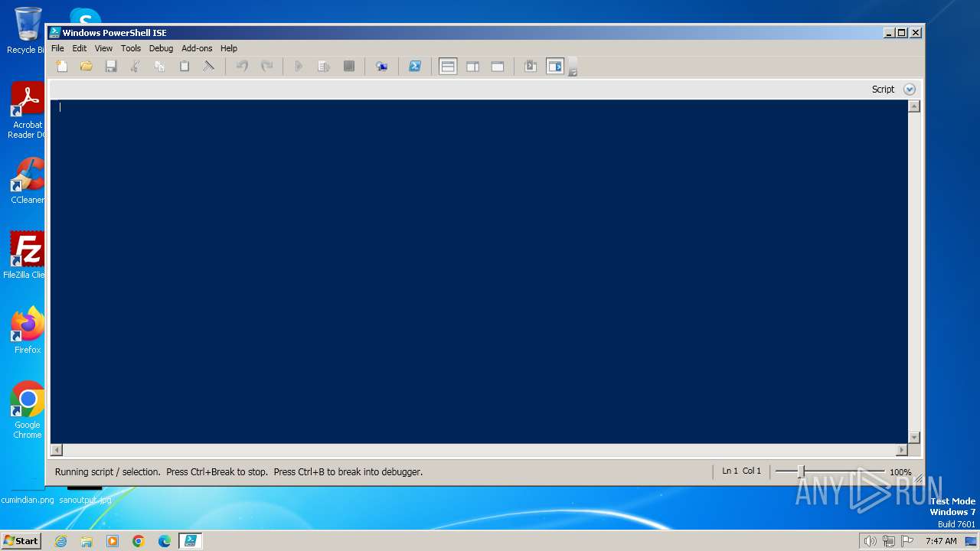Open the Action Center flag tray icon
Image resolution: width=980 pixels, height=551 pixels.
click(907, 541)
